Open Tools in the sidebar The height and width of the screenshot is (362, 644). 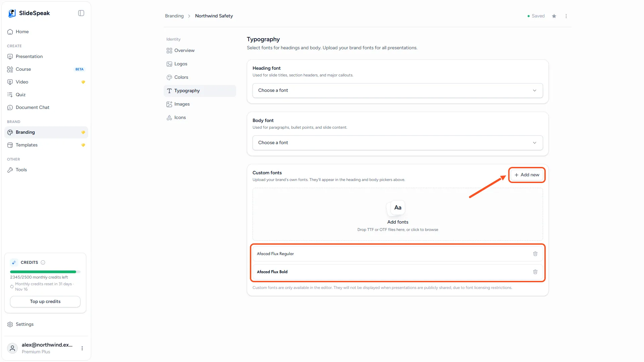click(46, 170)
